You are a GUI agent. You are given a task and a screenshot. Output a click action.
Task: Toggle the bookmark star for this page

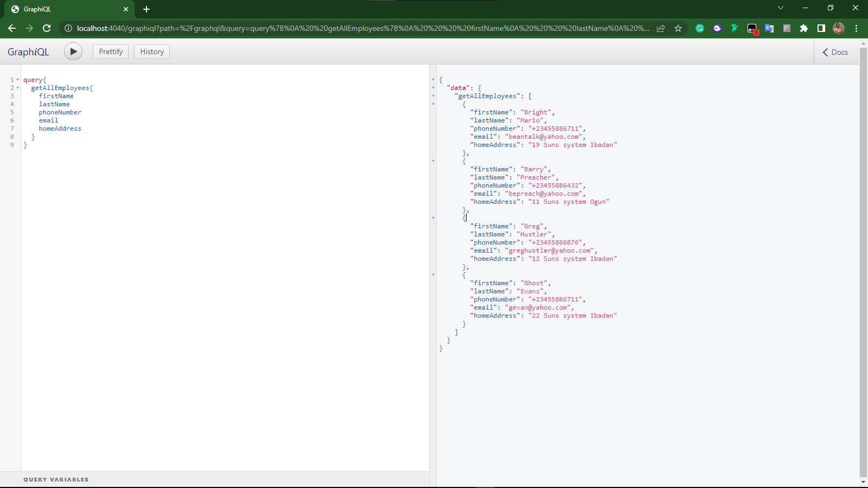coord(678,28)
